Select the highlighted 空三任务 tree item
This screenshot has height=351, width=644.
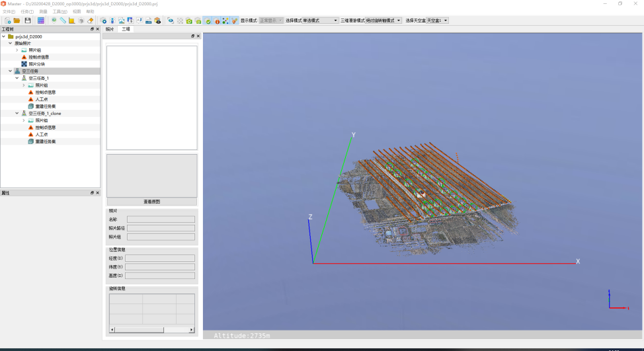30,71
